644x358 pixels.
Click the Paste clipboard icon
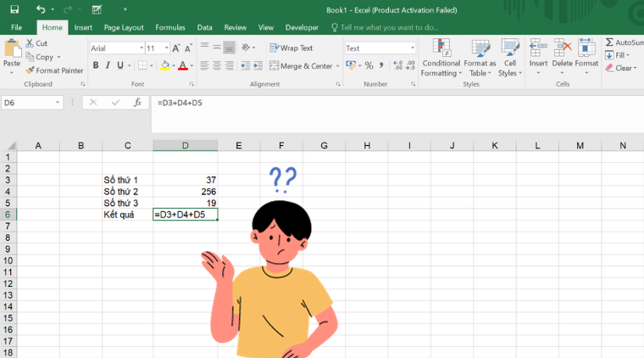(x=13, y=49)
